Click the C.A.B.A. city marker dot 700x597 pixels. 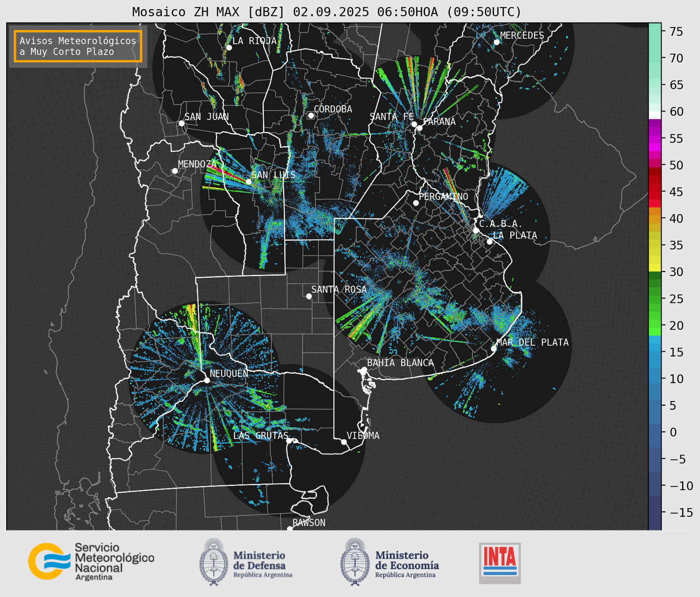[476, 230]
